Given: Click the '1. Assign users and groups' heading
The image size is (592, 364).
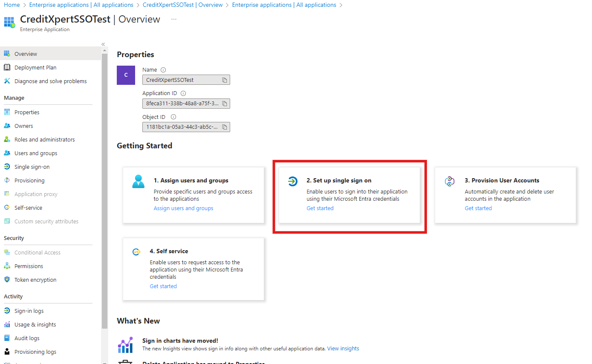Looking at the screenshot, I should click(191, 180).
